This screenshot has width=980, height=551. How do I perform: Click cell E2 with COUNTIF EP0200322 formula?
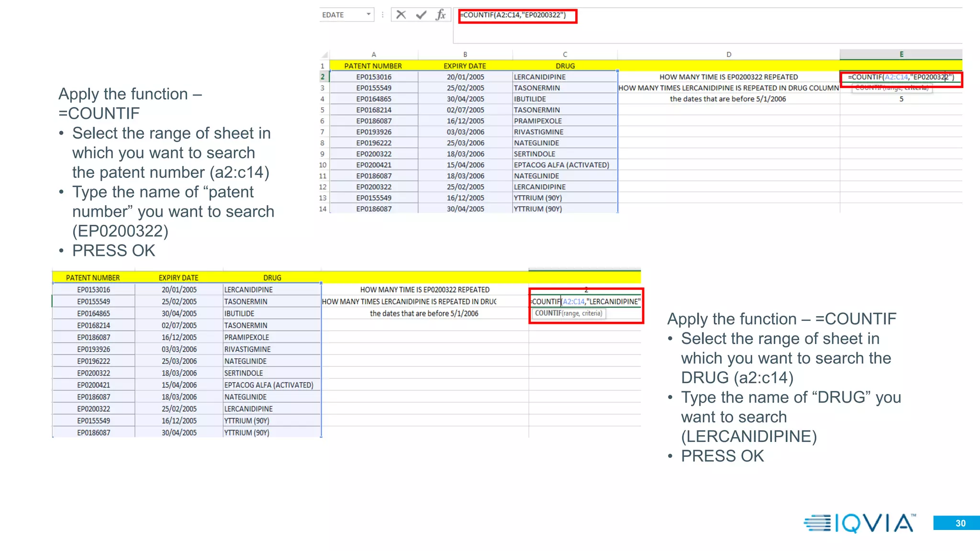901,77
